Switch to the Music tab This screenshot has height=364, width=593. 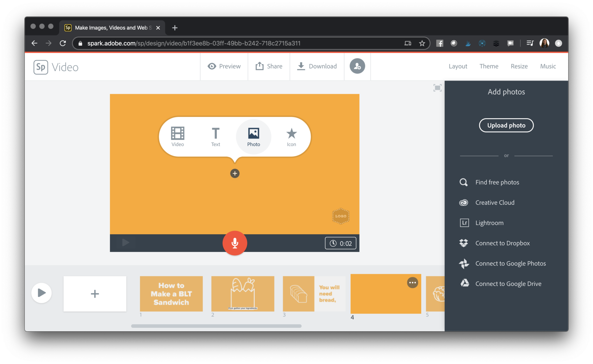click(548, 66)
